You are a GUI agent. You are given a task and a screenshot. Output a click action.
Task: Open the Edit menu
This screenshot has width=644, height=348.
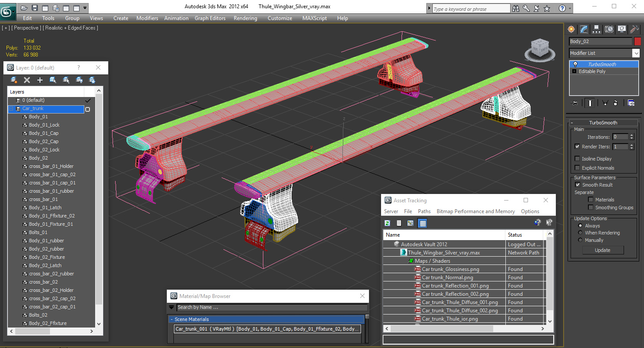tap(27, 18)
